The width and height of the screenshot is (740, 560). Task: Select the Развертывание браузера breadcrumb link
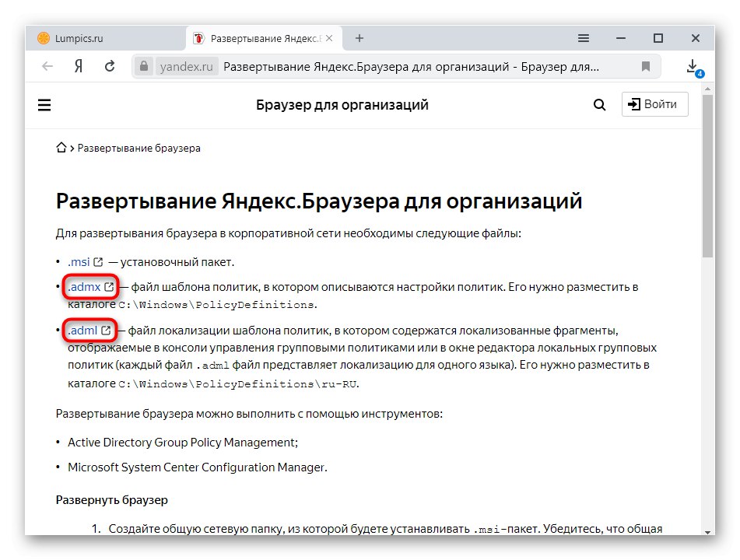[x=137, y=147]
